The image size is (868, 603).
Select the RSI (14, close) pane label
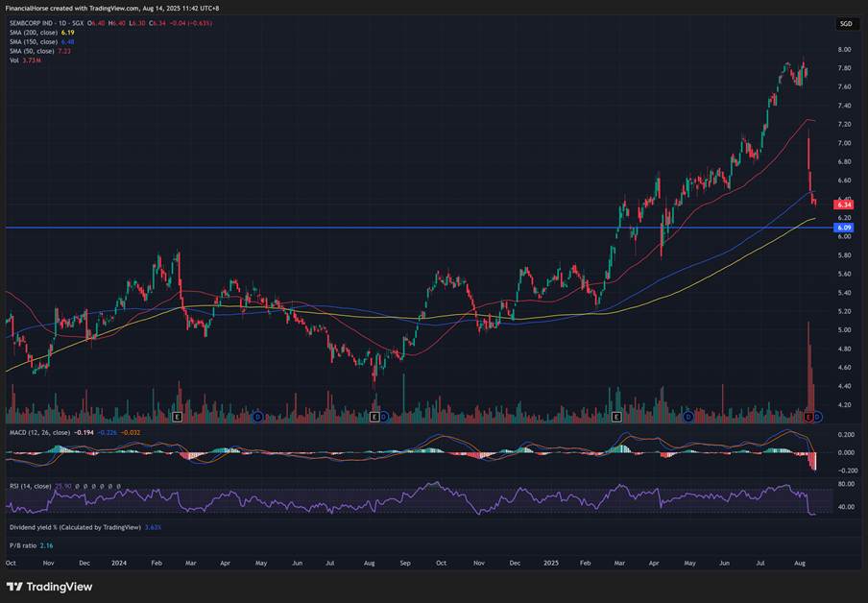coord(34,486)
